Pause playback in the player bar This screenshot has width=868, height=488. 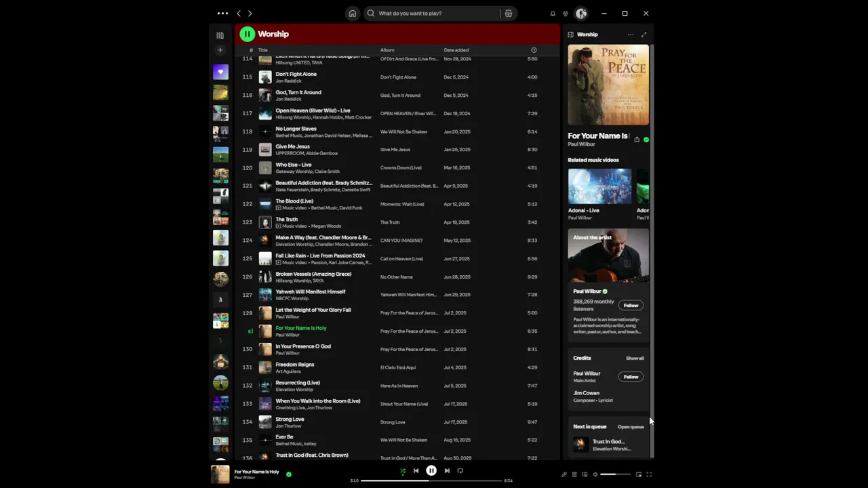(431, 470)
